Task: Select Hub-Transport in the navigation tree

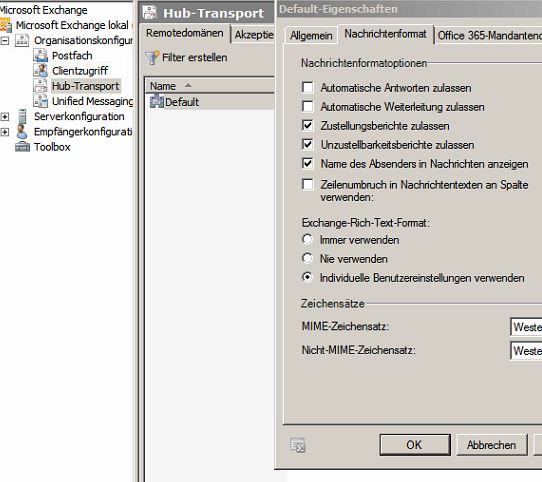Action: pyautogui.click(x=86, y=86)
